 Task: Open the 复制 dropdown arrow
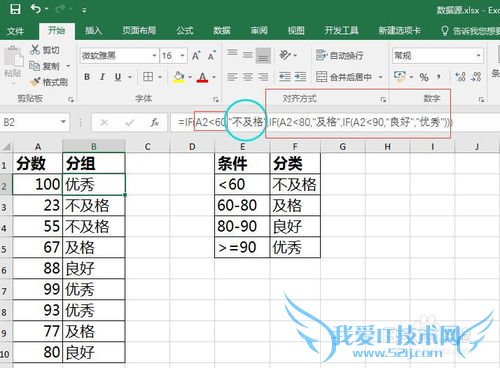[x=68, y=66]
